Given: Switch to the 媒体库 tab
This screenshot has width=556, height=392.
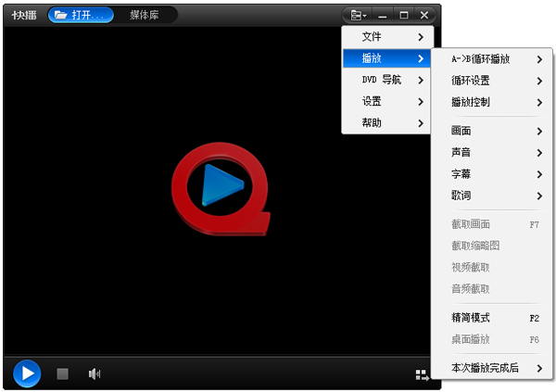Looking at the screenshot, I should click(x=145, y=16).
